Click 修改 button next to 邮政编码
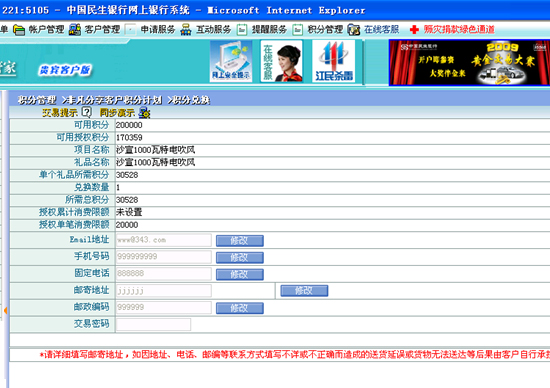 point(240,308)
